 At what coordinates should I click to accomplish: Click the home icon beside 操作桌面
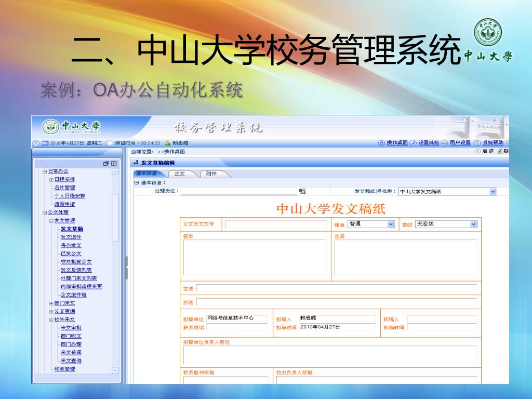pyautogui.click(x=382, y=143)
